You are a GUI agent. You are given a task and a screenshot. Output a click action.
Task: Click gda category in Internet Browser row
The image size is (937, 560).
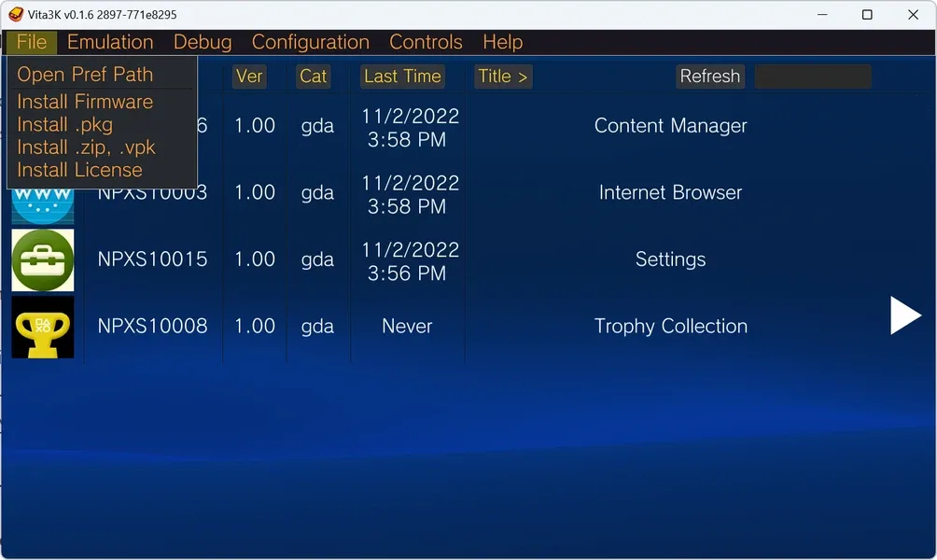(x=317, y=193)
